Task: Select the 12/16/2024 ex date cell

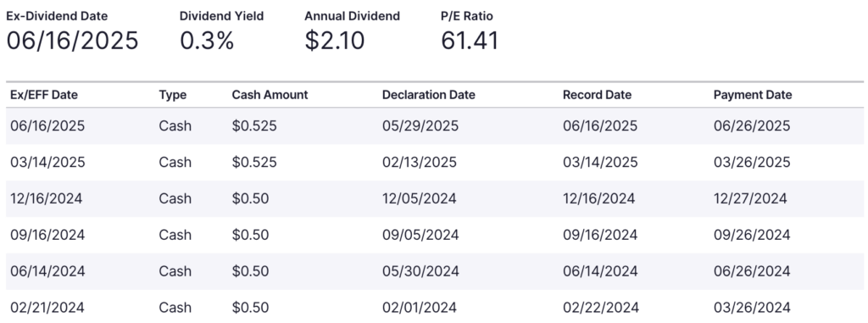Action: pos(46,198)
